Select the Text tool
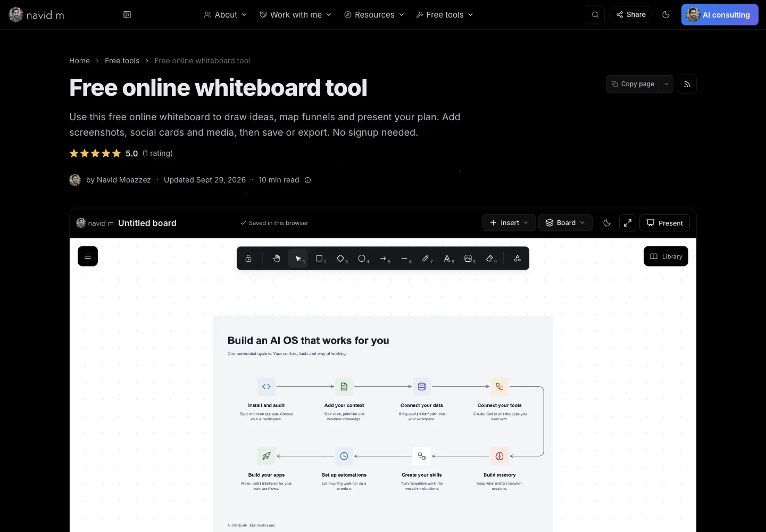This screenshot has width=766, height=532. point(447,259)
